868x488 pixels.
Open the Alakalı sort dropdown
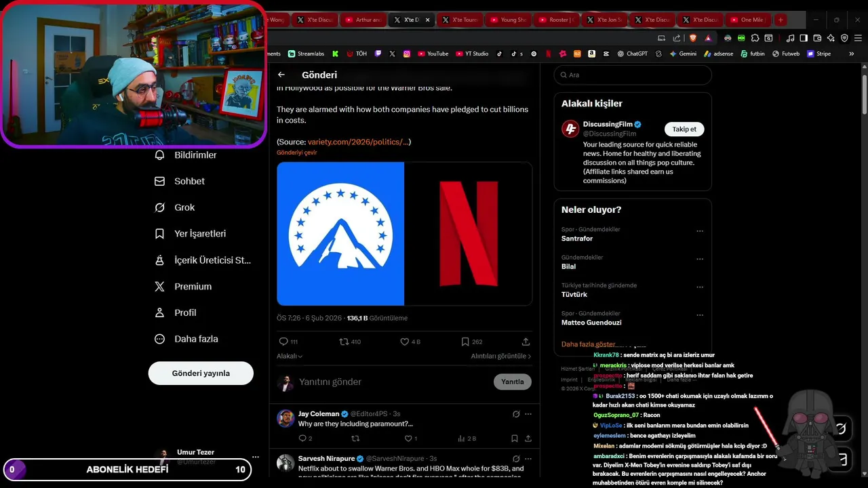click(290, 356)
